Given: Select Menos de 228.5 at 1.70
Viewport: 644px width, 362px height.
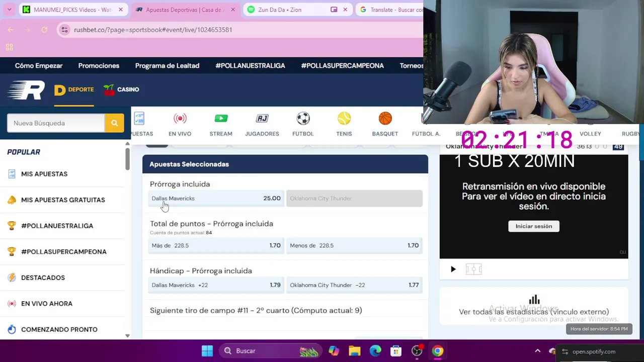Looking at the screenshot, I should pyautogui.click(x=354, y=245).
